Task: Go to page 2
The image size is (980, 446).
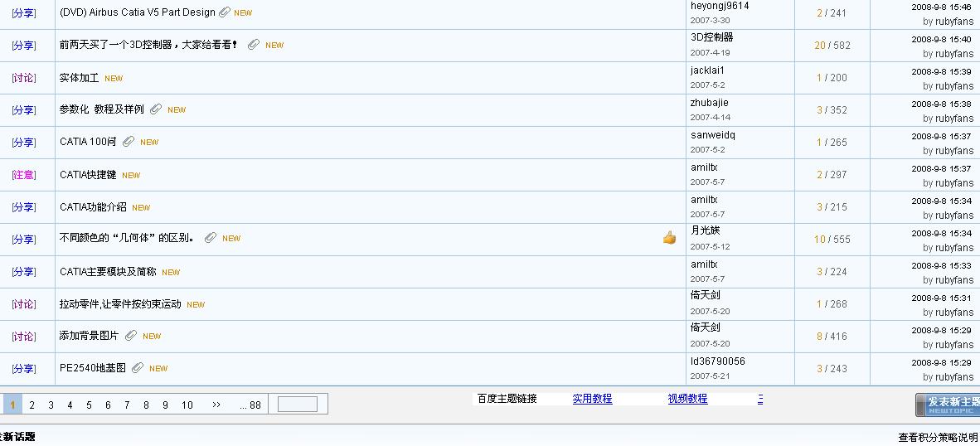Action: click(32, 405)
